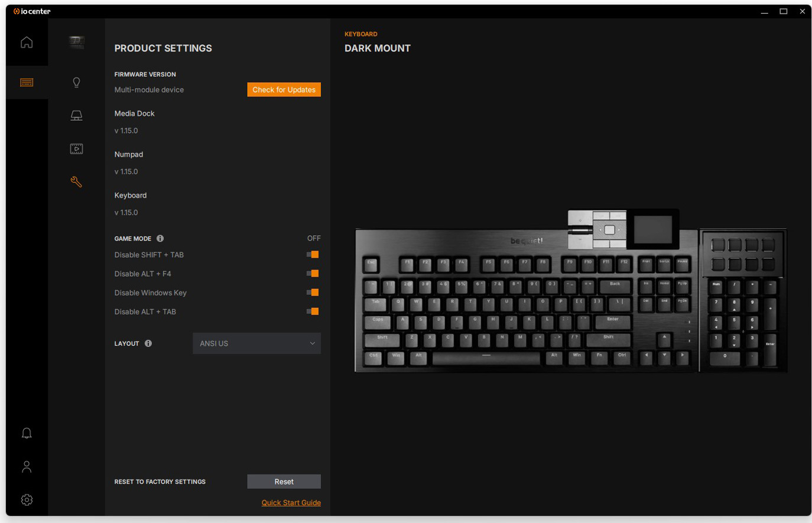Screen dimensions: 812x523
Task: Open the Home icon in the sidebar
Action: [x=27, y=42]
